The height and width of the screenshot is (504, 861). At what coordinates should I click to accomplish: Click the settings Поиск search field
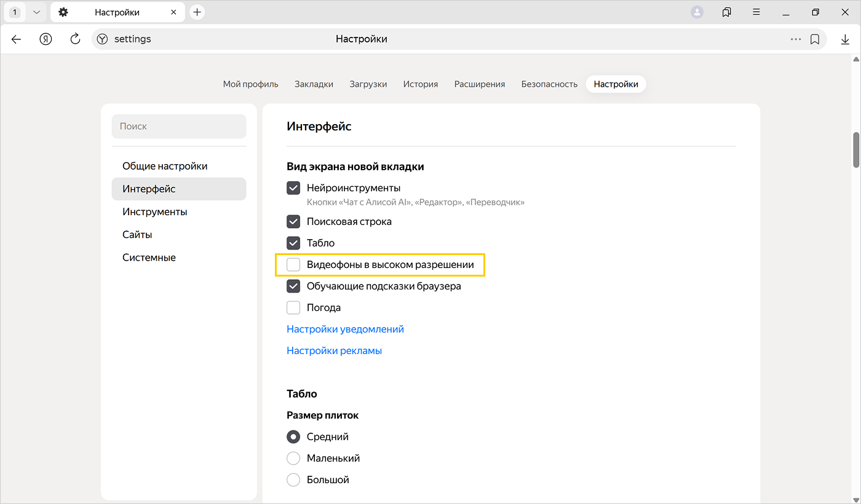178,127
